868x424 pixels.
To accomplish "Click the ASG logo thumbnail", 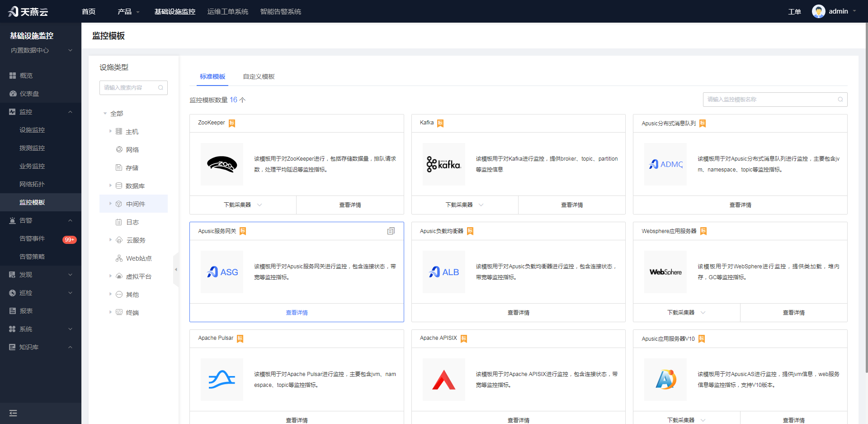I will tap(222, 272).
